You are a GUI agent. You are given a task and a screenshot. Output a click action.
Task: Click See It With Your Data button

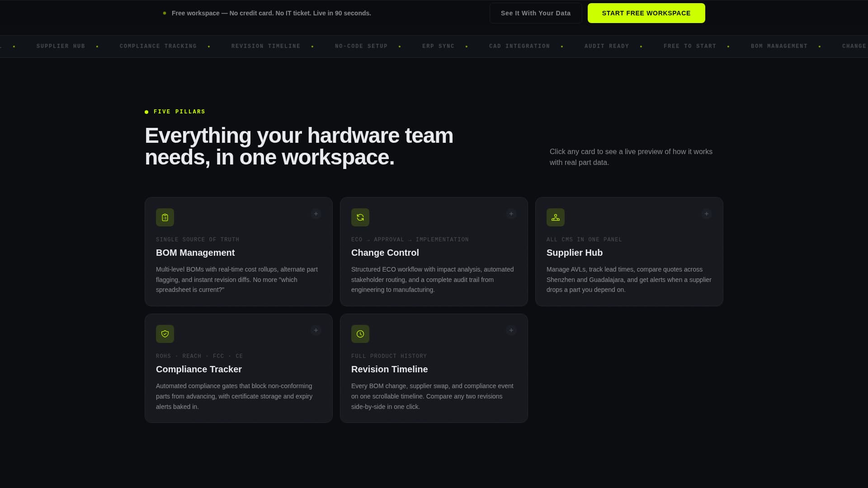[536, 13]
